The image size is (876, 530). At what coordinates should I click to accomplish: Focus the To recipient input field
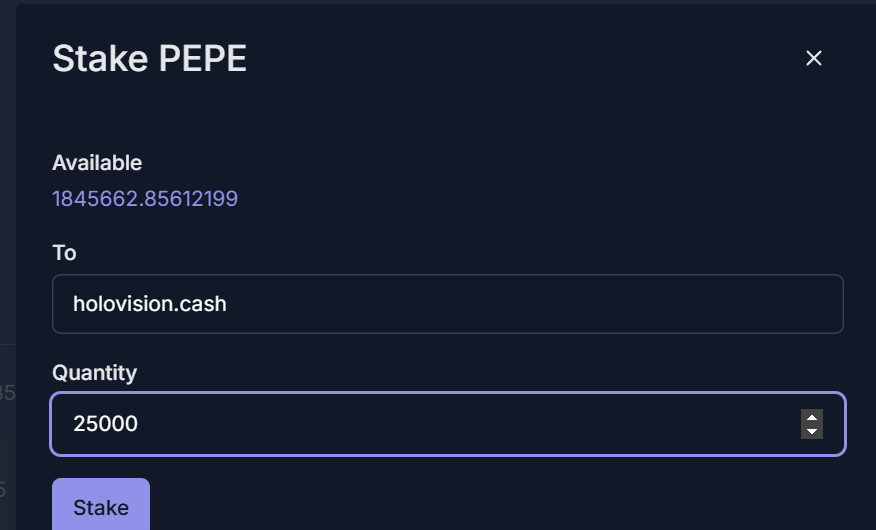coord(447,304)
